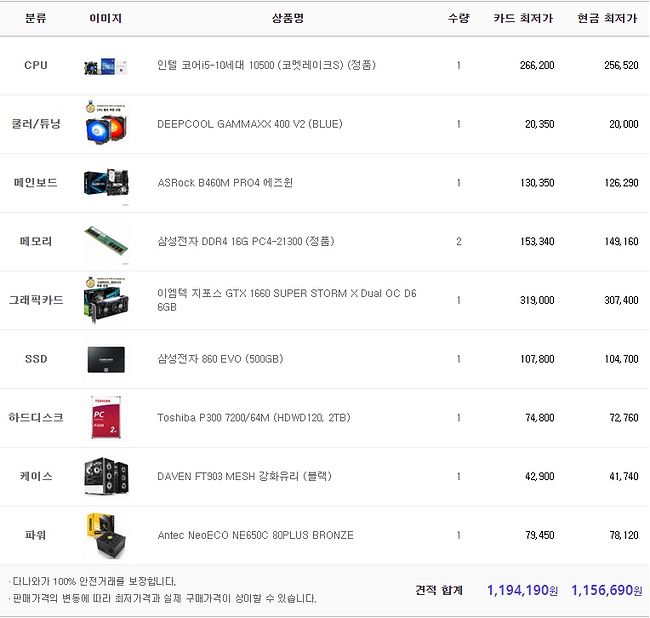650x618 pixels.
Task: Select the hard disk cash price 72,760
Action: pos(623,417)
